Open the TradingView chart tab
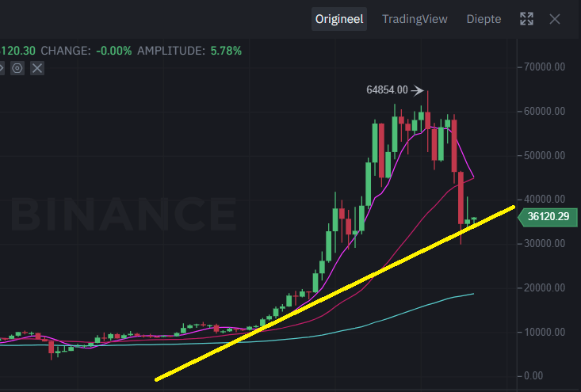Screen dimensions: 581x392 pyautogui.click(x=415, y=19)
